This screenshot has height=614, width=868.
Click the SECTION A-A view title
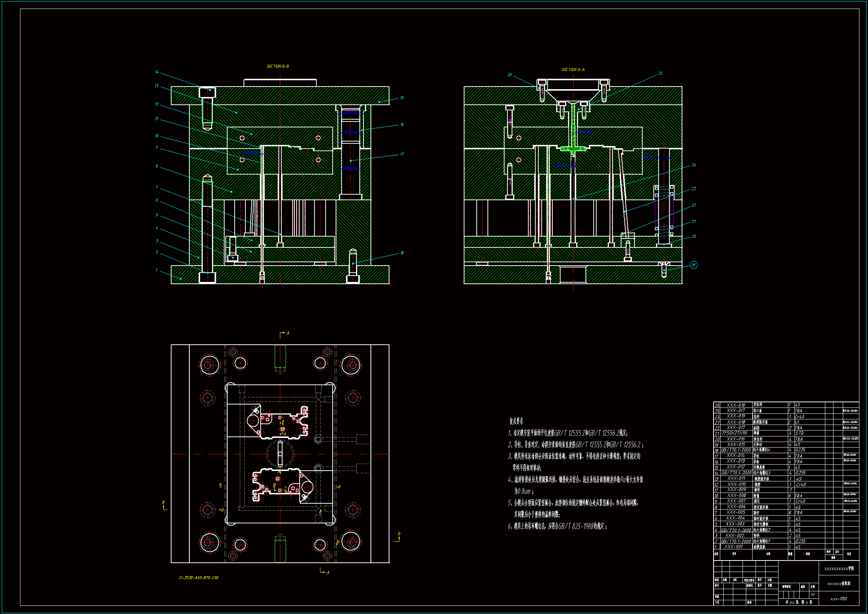573,69
